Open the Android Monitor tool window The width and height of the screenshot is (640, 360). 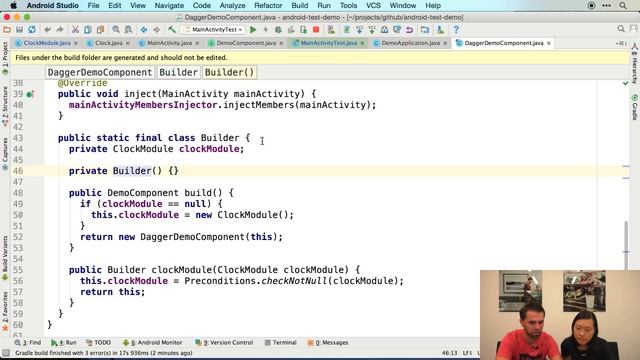pyautogui.click(x=153, y=342)
